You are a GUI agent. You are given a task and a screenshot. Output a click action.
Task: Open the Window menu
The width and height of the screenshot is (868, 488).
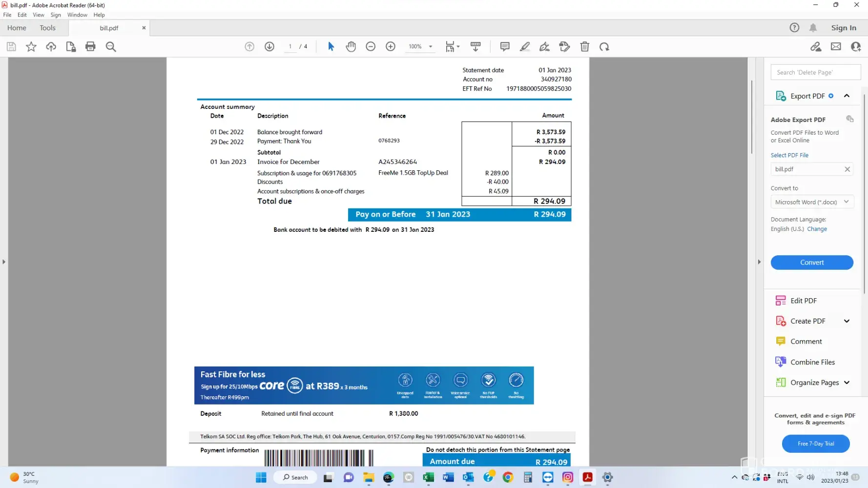(x=77, y=15)
